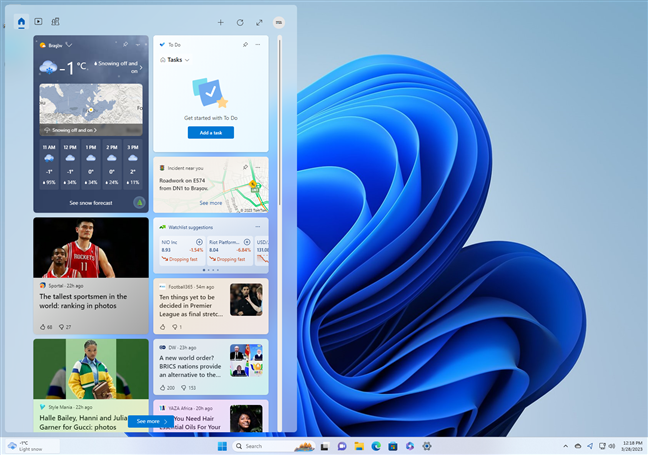This screenshot has width=648, height=455.
Task: Open more options on To Do widget
Action: click(x=258, y=44)
